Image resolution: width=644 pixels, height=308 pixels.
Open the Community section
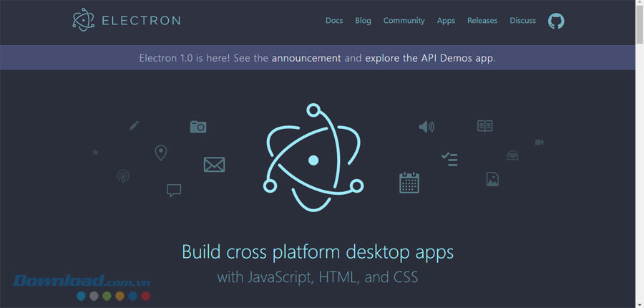pyautogui.click(x=404, y=21)
